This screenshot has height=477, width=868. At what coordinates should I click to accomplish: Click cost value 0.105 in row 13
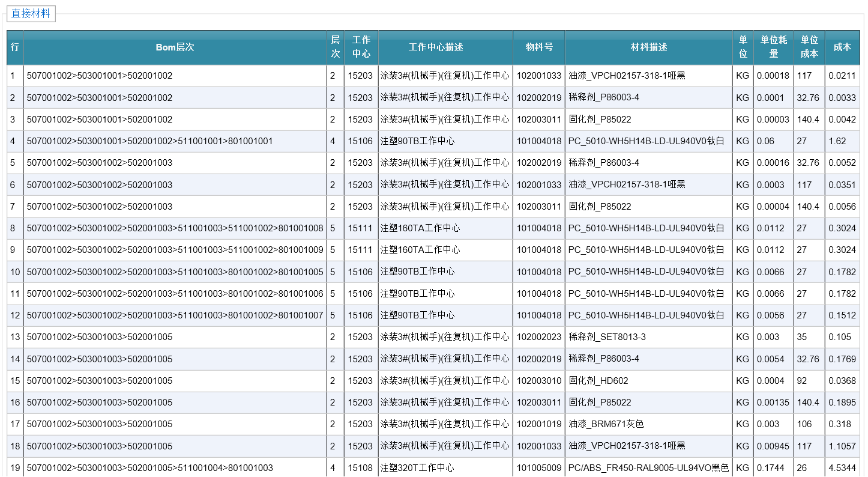point(840,337)
